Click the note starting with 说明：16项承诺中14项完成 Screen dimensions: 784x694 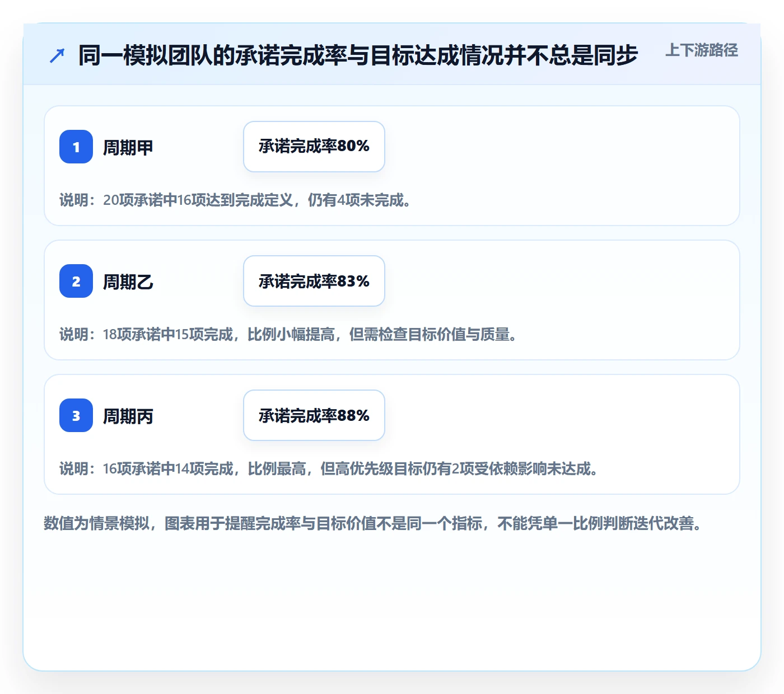(329, 468)
